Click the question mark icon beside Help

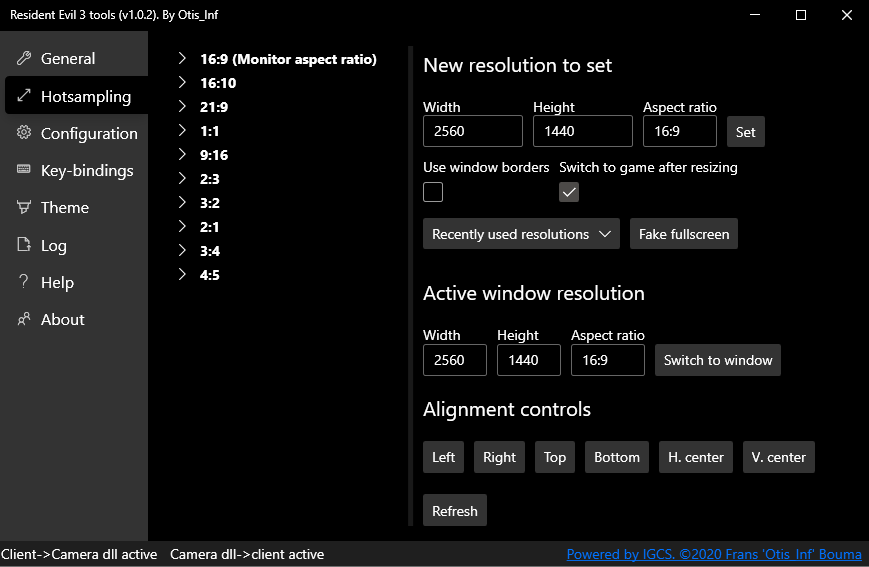click(23, 281)
